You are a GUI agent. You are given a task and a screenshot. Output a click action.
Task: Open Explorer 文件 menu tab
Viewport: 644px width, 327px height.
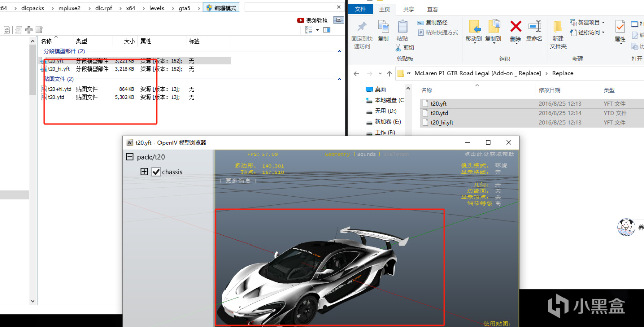pos(360,9)
